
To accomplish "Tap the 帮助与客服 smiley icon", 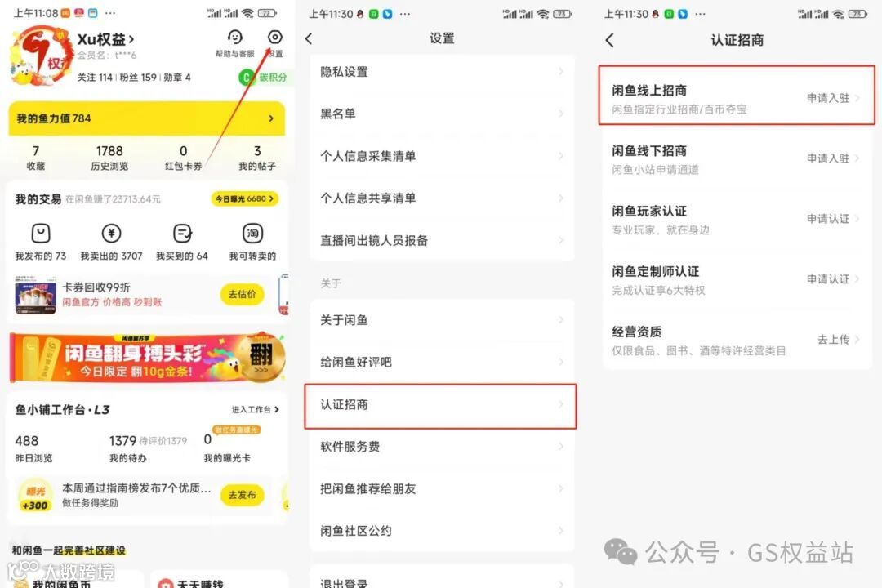I will [x=234, y=37].
